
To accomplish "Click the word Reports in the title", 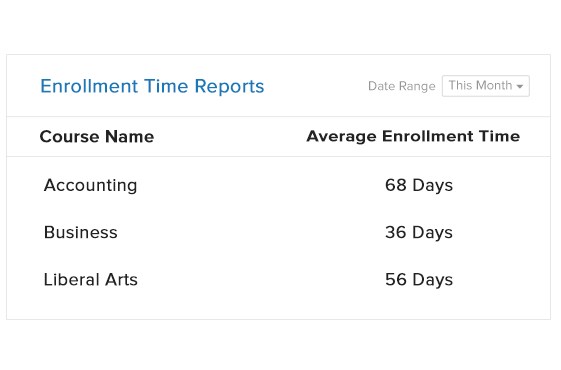I will point(229,86).
